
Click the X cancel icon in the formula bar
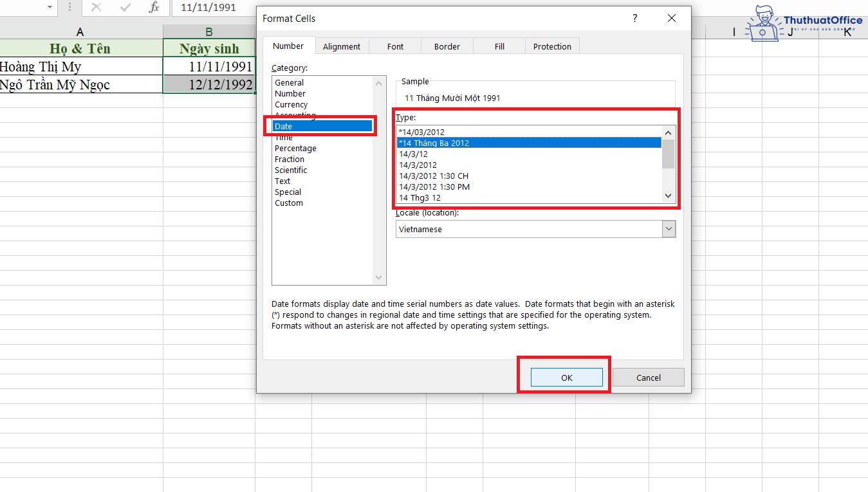pyautogui.click(x=97, y=8)
